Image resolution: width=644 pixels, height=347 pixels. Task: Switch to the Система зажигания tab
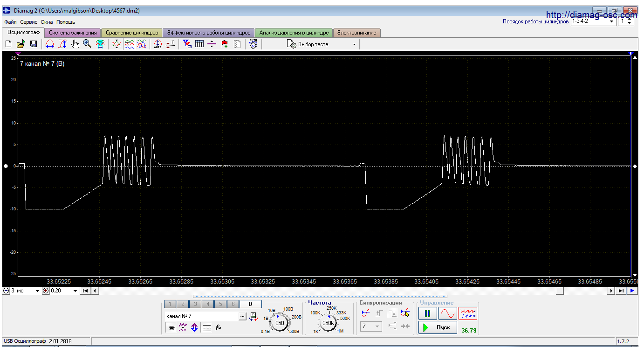click(x=73, y=33)
